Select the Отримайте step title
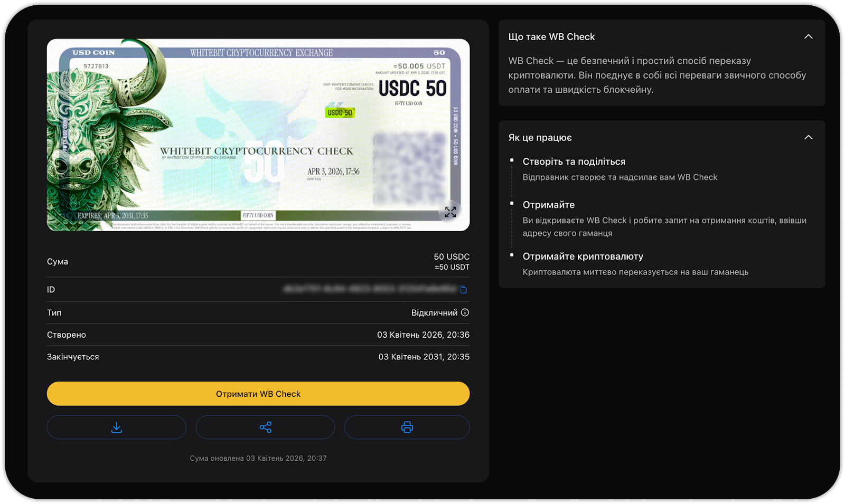Image resolution: width=845 pixels, height=504 pixels. 548,205
